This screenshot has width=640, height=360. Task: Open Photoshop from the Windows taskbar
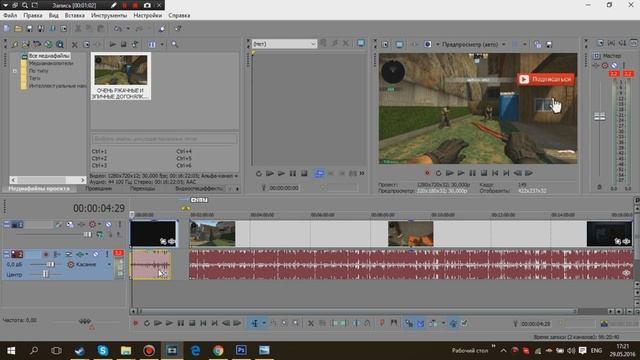pyautogui.click(x=241, y=351)
